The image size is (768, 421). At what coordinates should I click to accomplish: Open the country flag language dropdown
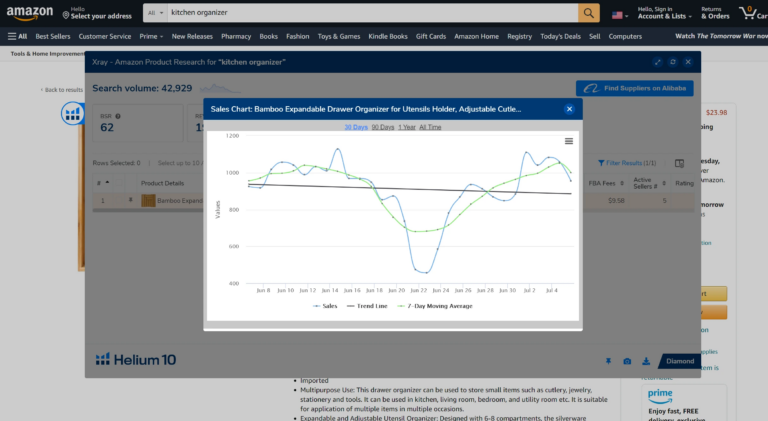620,15
